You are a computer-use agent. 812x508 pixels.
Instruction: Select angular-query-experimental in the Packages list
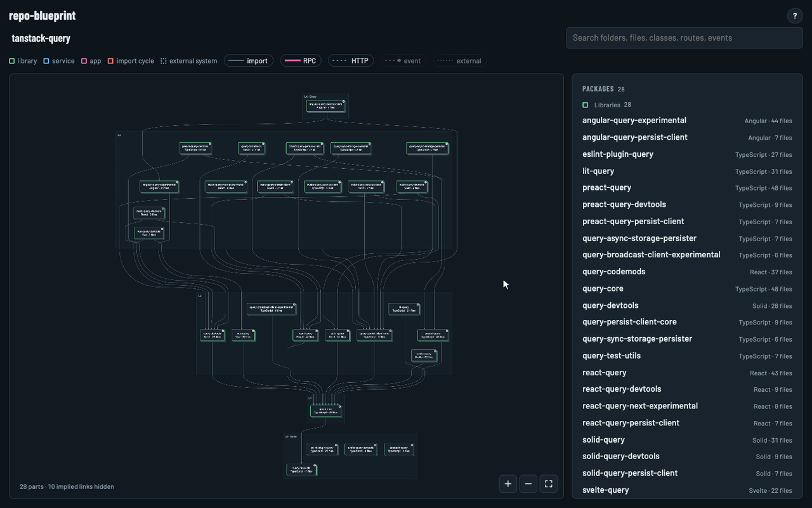(x=687, y=120)
